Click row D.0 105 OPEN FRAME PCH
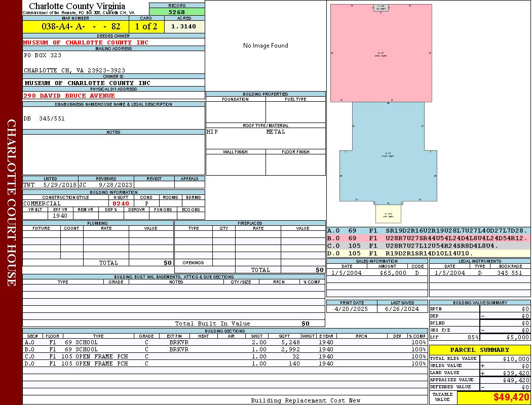The width and height of the screenshot is (532, 405). coord(225,363)
